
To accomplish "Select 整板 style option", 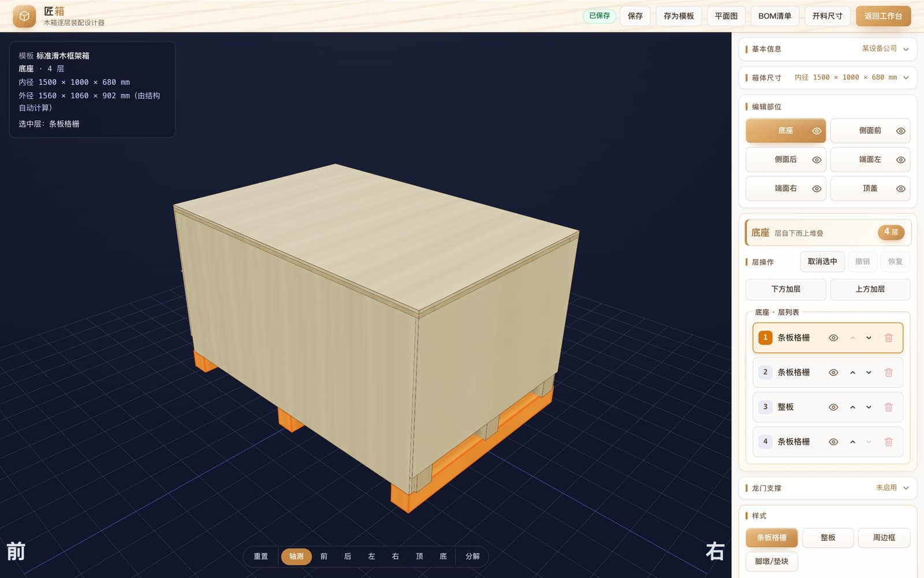I will [828, 538].
